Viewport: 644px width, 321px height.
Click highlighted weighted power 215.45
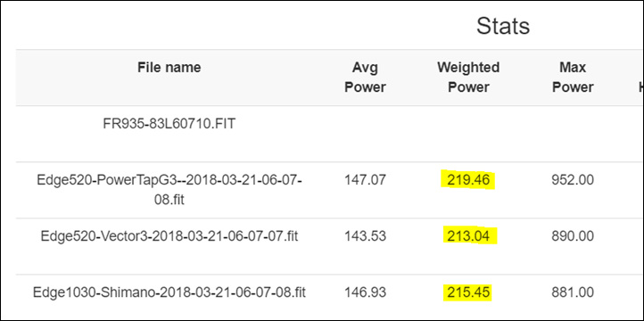pyautogui.click(x=467, y=292)
